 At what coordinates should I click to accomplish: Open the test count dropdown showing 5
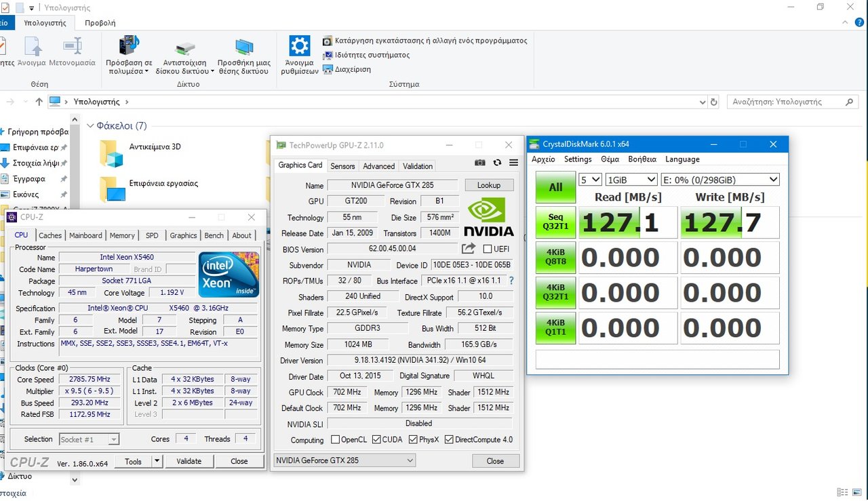590,180
